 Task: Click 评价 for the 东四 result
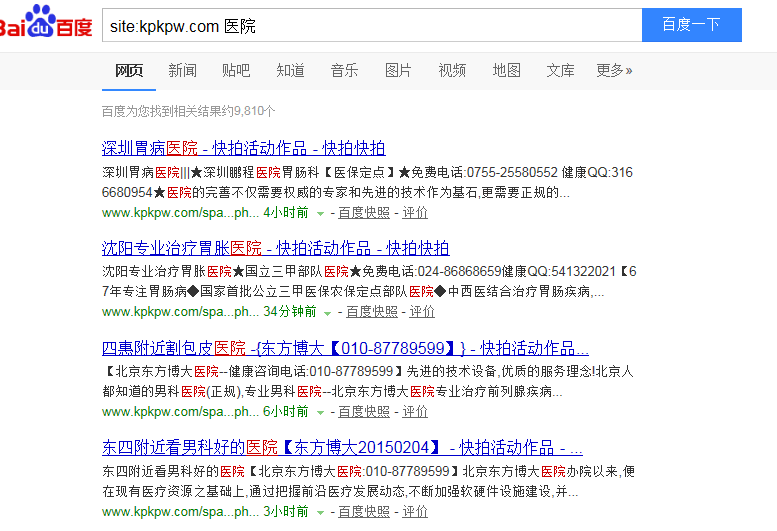point(415,512)
